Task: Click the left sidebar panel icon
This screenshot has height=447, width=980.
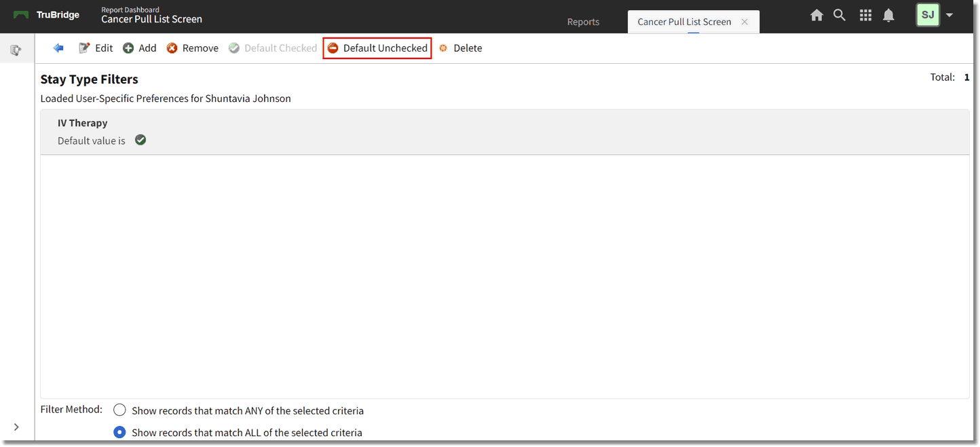Action: (16, 50)
